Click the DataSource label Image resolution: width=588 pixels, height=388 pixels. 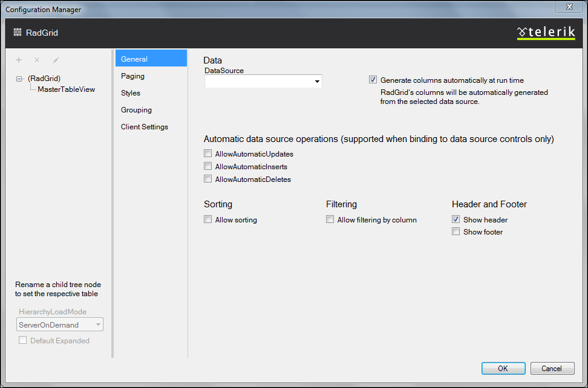[224, 71]
